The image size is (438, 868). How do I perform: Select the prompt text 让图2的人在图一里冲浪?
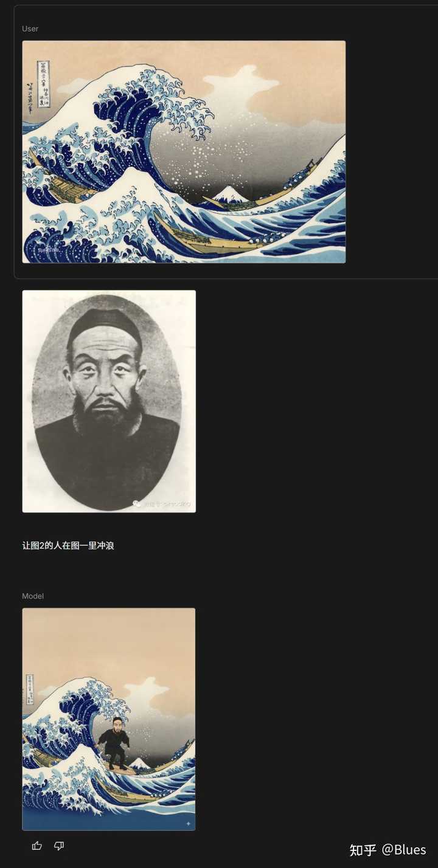tap(68, 545)
